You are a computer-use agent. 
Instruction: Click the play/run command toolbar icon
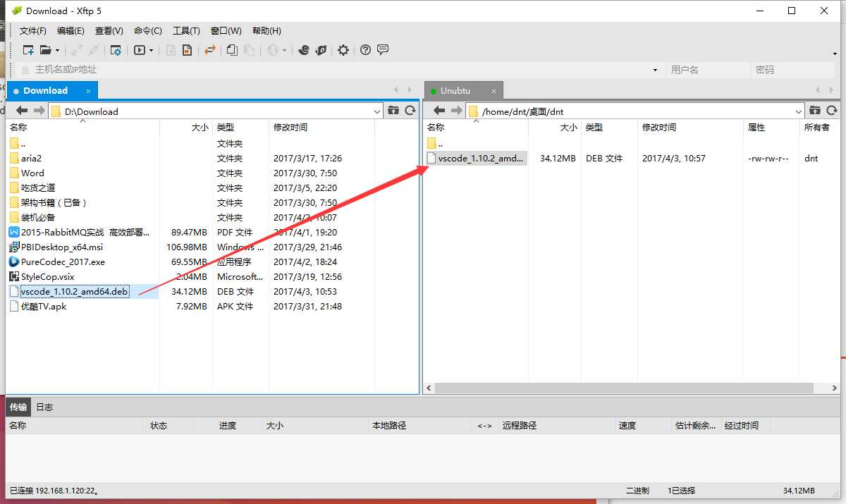[140, 50]
